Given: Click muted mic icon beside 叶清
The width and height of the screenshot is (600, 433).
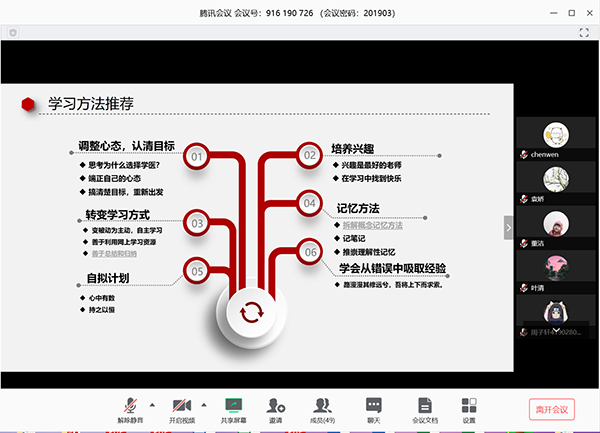Looking at the screenshot, I should [x=524, y=288].
